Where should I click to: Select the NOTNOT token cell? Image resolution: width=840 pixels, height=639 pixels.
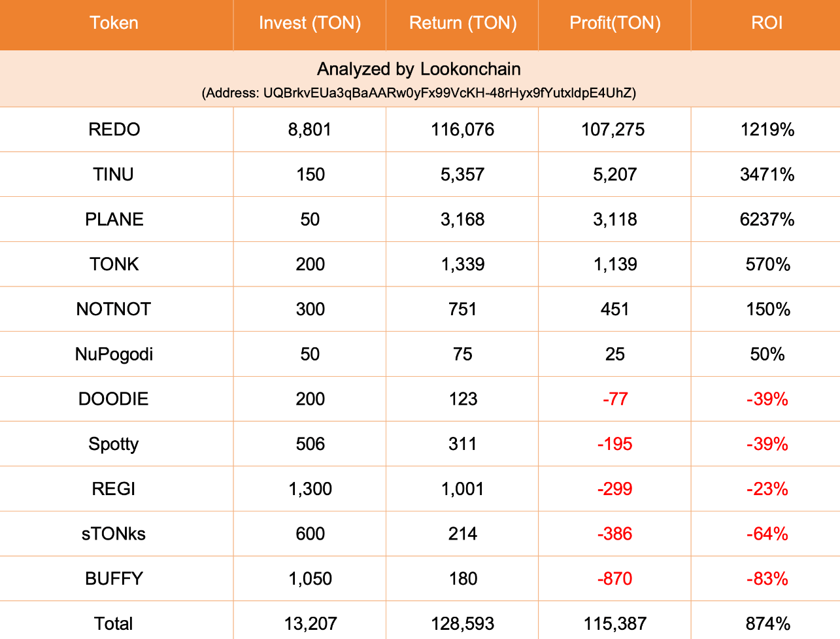[x=114, y=309]
